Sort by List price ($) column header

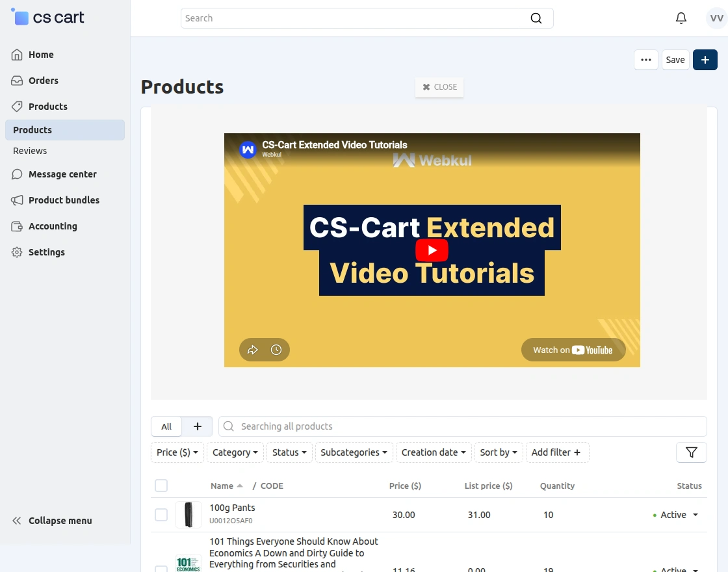click(488, 486)
